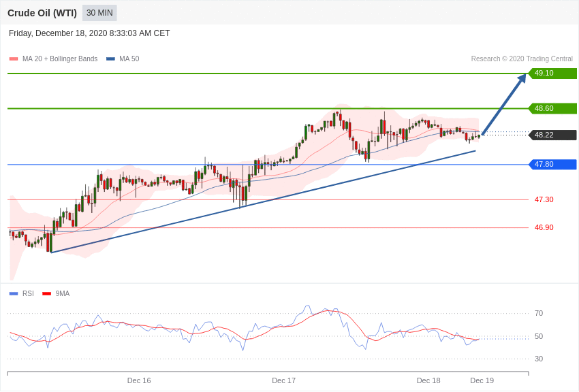The image size is (579, 392).
Task: Click the date and time stamp text
Action: [x=89, y=33]
